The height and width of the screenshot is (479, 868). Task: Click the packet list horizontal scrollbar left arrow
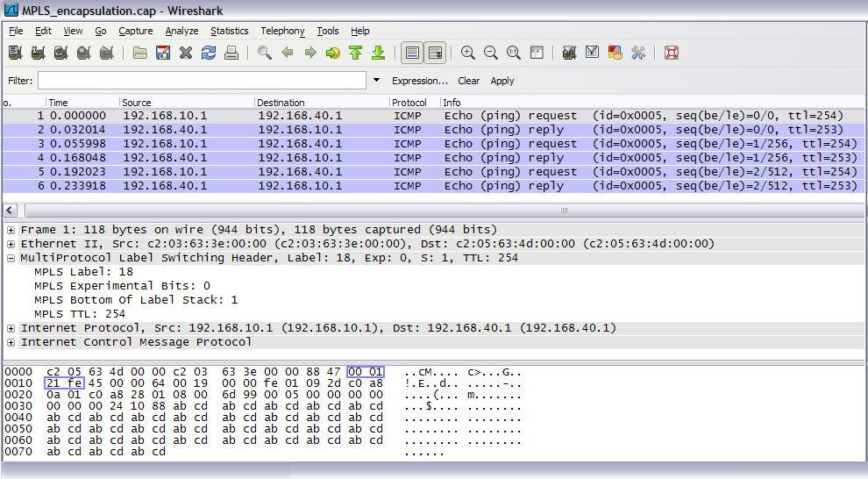[x=10, y=211]
